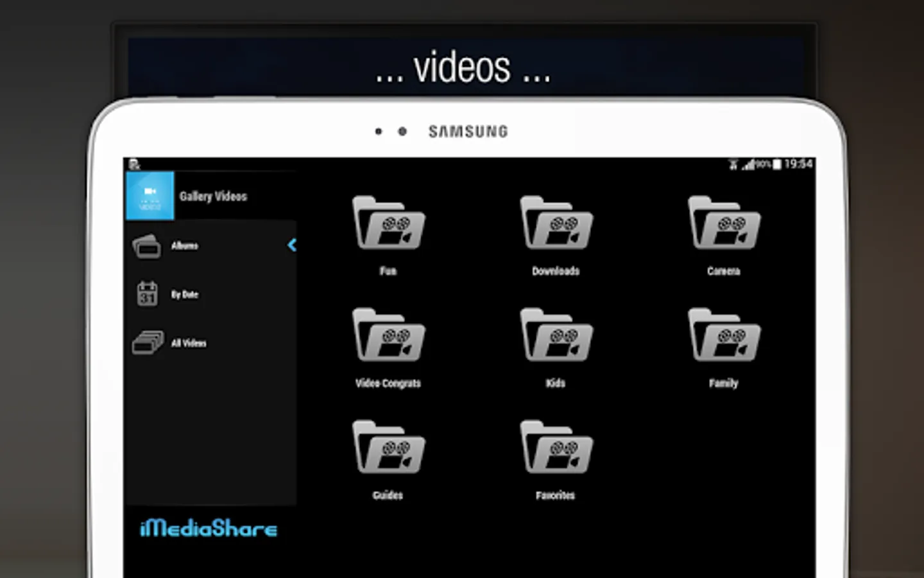The height and width of the screenshot is (578, 924).
Task: Tap the notification icon at status bar left
Action: coord(134,164)
